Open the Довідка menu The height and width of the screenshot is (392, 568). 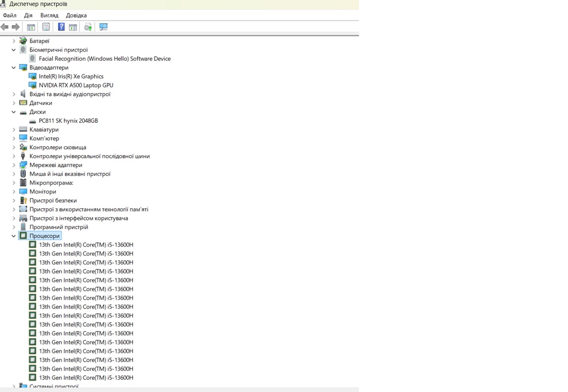coord(76,15)
